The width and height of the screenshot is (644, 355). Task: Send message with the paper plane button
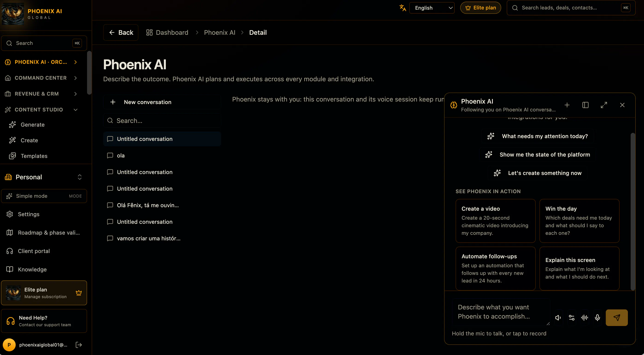point(617,317)
